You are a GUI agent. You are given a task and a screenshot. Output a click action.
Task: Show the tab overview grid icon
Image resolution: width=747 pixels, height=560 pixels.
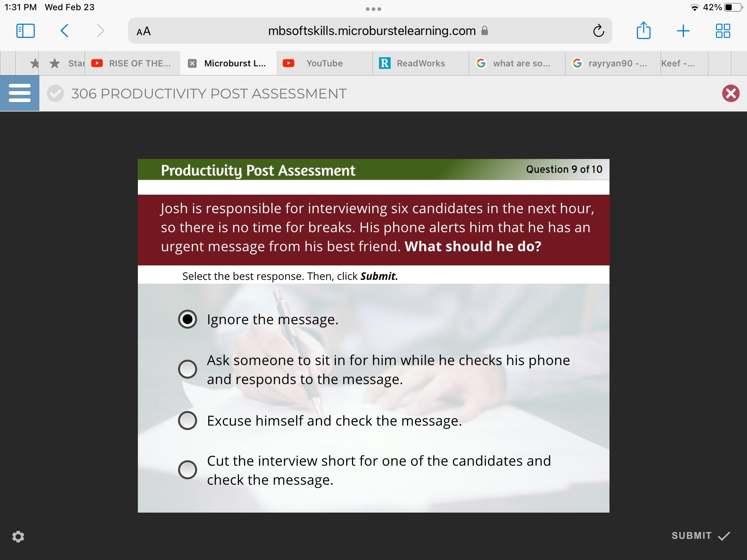pos(723,31)
